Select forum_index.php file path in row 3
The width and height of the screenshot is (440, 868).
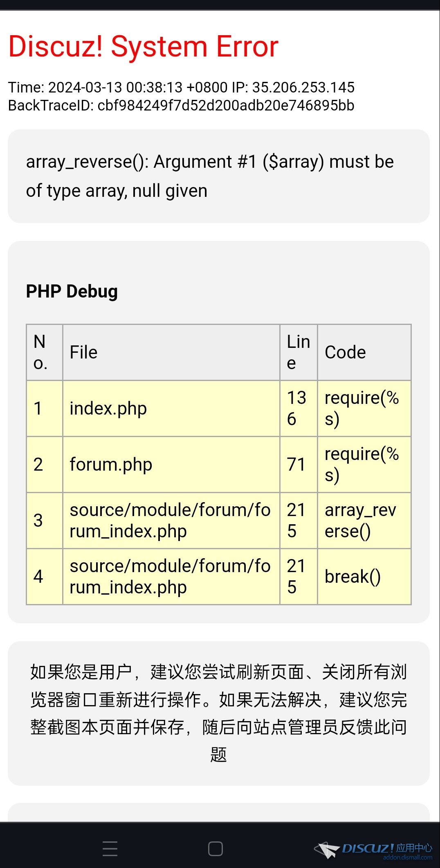click(171, 521)
